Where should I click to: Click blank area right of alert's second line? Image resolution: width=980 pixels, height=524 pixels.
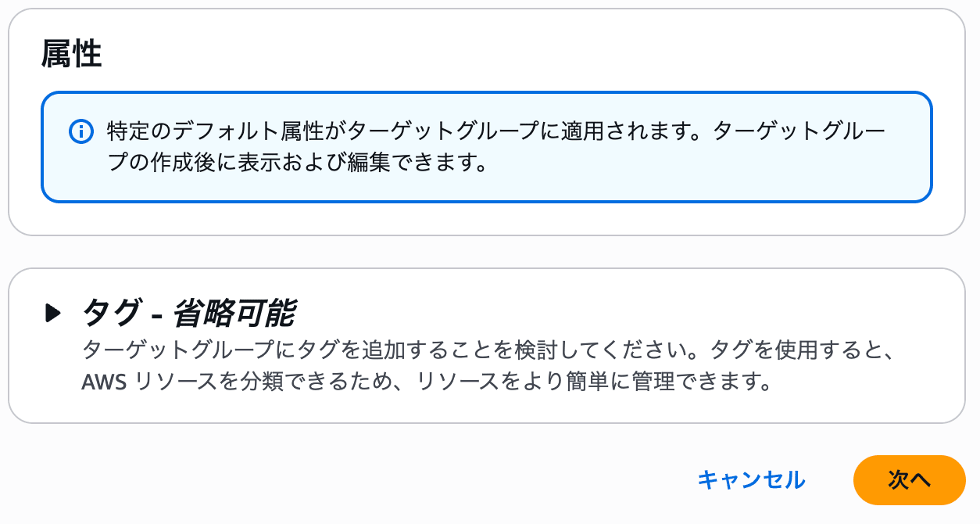pyautogui.click(x=703, y=165)
